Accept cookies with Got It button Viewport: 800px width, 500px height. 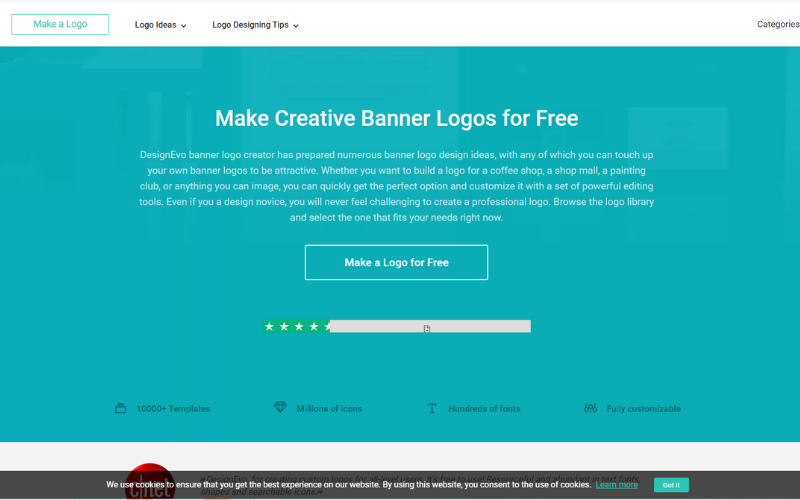671,485
